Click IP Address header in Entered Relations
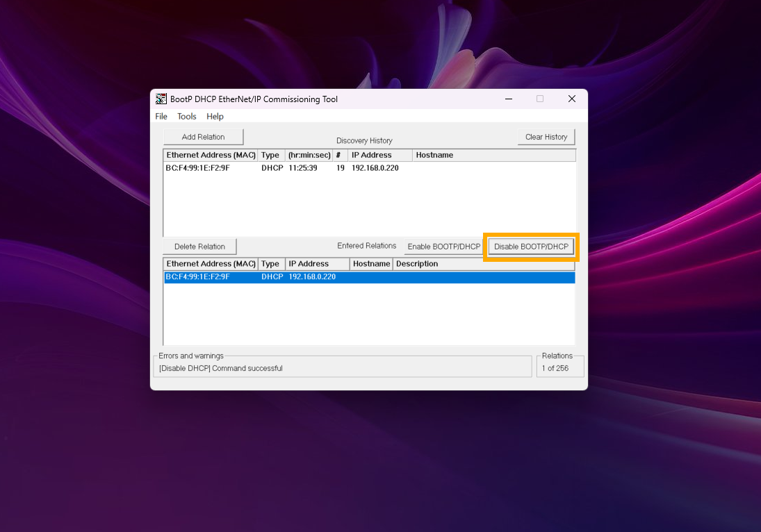The image size is (761, 532). [309, 264]
